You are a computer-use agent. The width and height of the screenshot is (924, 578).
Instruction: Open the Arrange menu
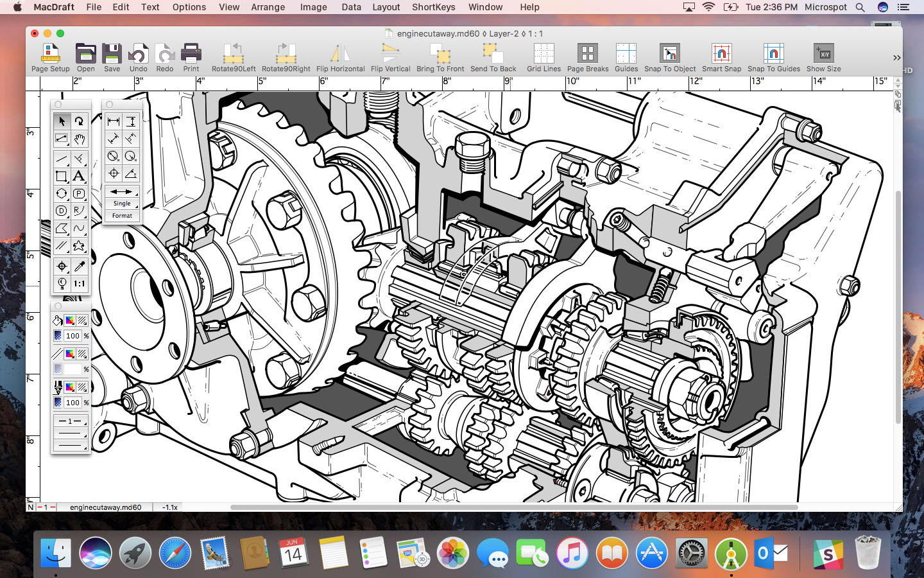268,7
